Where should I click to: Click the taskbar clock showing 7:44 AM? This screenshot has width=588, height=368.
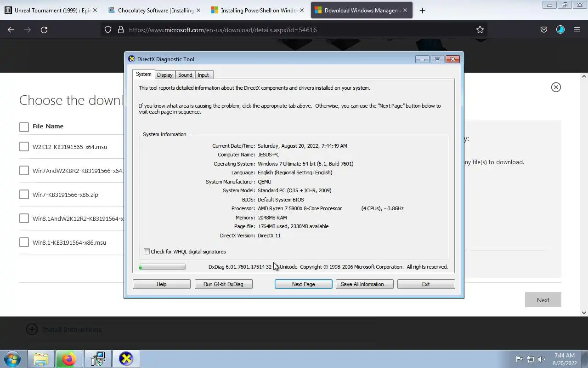565,359
